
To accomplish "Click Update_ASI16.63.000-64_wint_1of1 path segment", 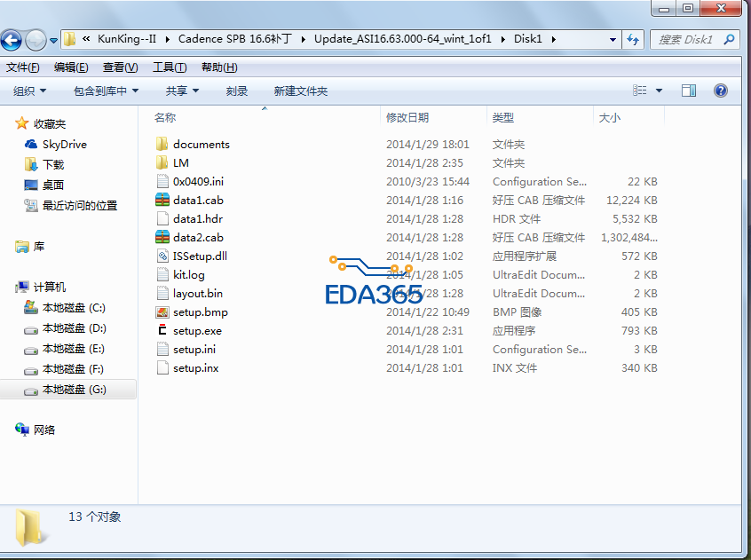I will point(403,39).
